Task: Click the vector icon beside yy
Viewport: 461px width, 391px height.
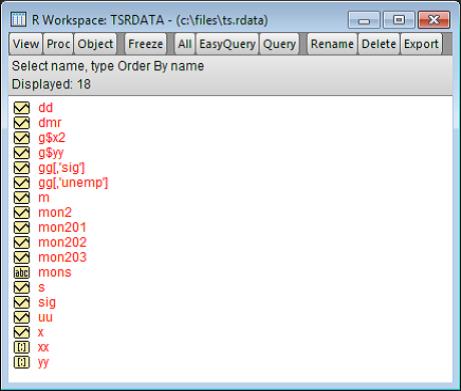Action: pyautogui.click(x=22, y=362)
